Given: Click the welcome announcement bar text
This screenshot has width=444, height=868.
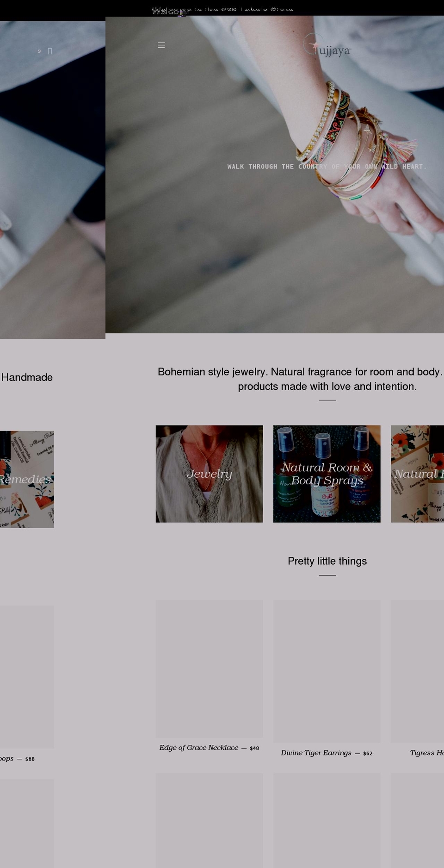Looking at the screenshot, I should tap(222, 11).
